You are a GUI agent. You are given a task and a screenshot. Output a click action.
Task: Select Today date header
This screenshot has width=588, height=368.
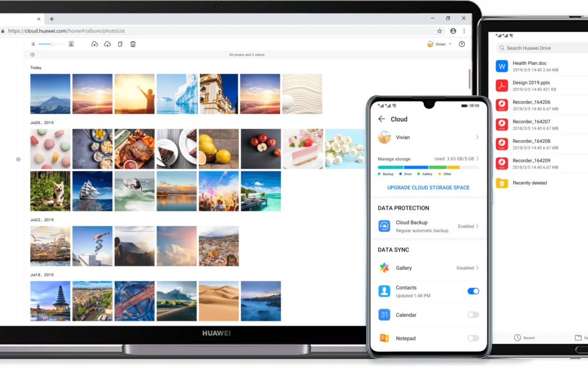coord(36,68)
